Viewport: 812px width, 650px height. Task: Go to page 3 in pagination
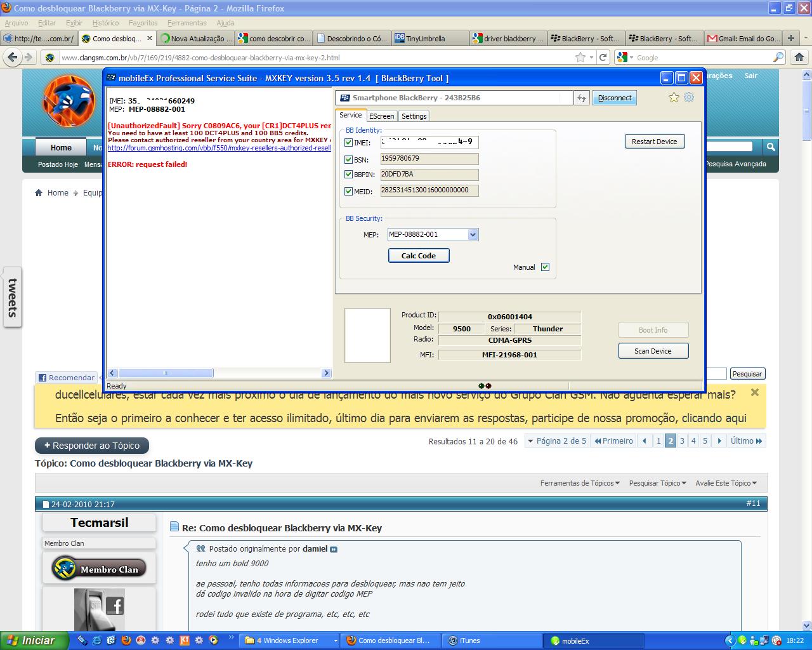pos(682,441)
